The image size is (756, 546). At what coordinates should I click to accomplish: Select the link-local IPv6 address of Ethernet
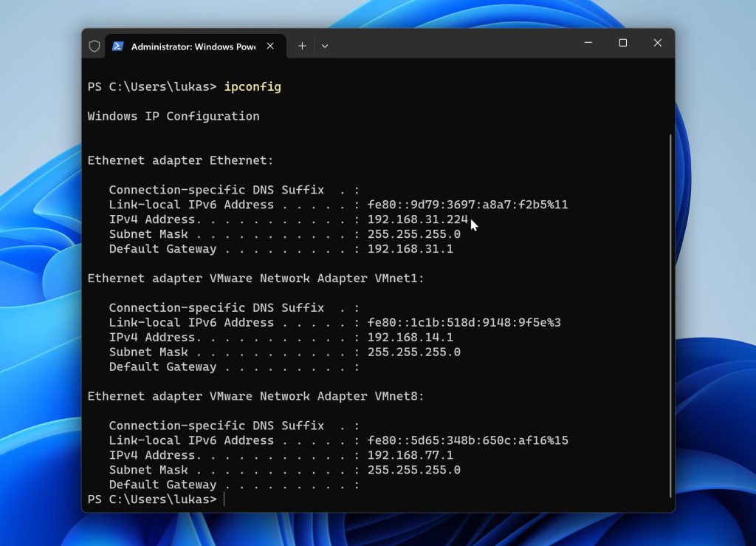click(x=467, y=205)
